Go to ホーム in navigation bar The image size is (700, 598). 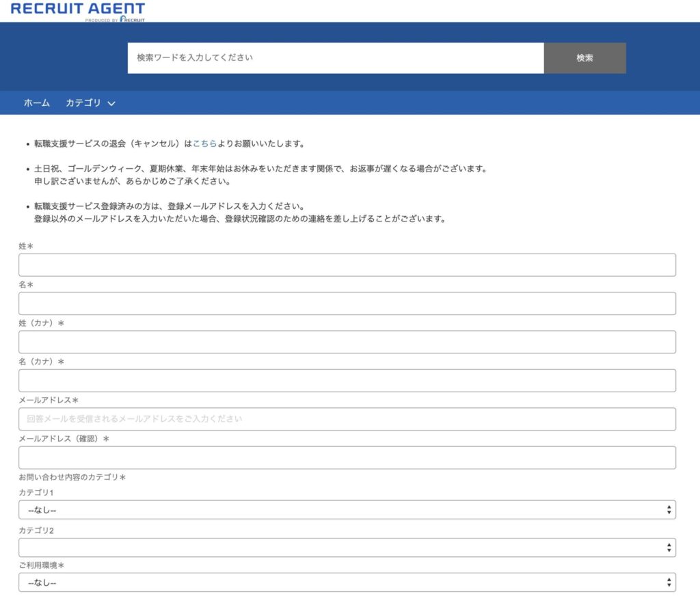[x=37, y=103]
